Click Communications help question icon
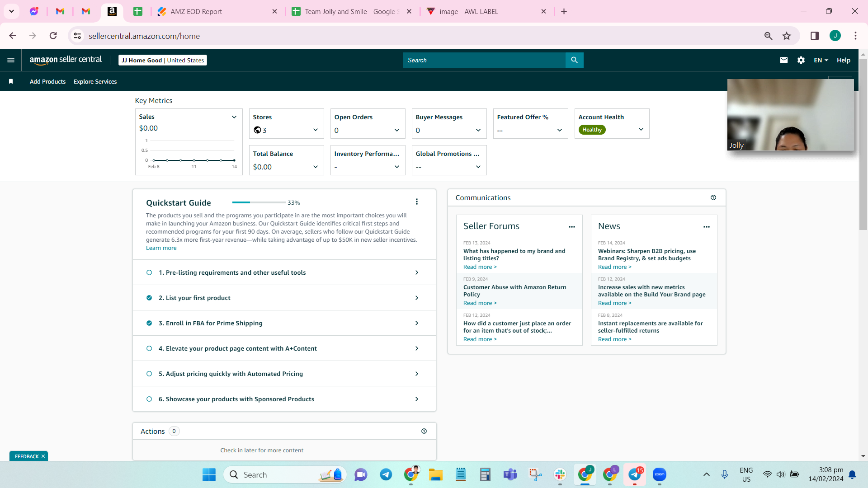The image size is (868, 488). [713, 197]
